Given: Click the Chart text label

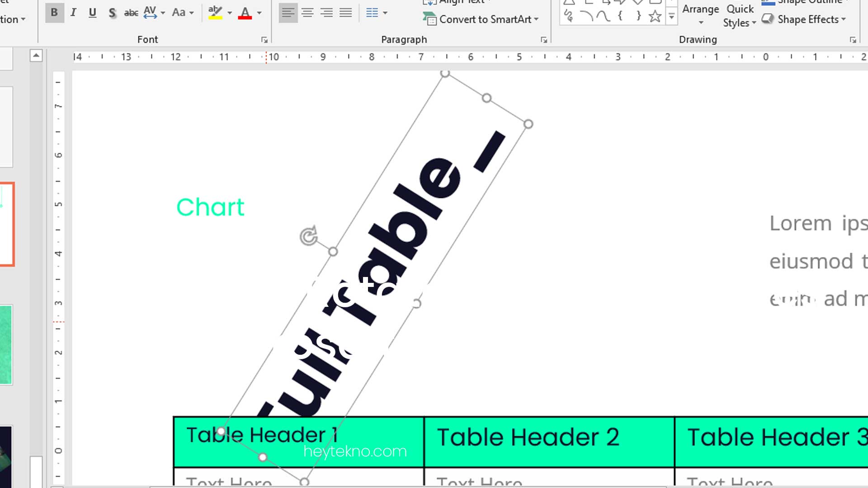Looking at the screenshot, I should coord(210,207).
